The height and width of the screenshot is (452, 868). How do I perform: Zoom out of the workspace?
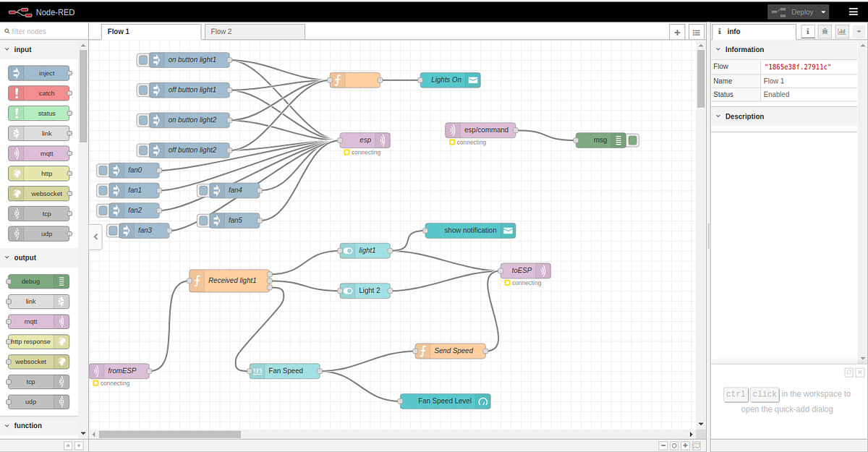pos(663,446)
